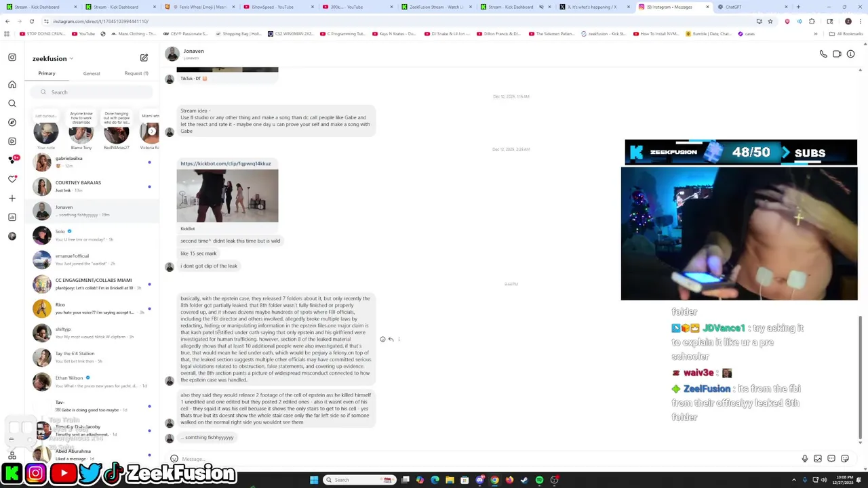
Task: Open Jonaven's profile name in chat header
Action: coord(193,51)
